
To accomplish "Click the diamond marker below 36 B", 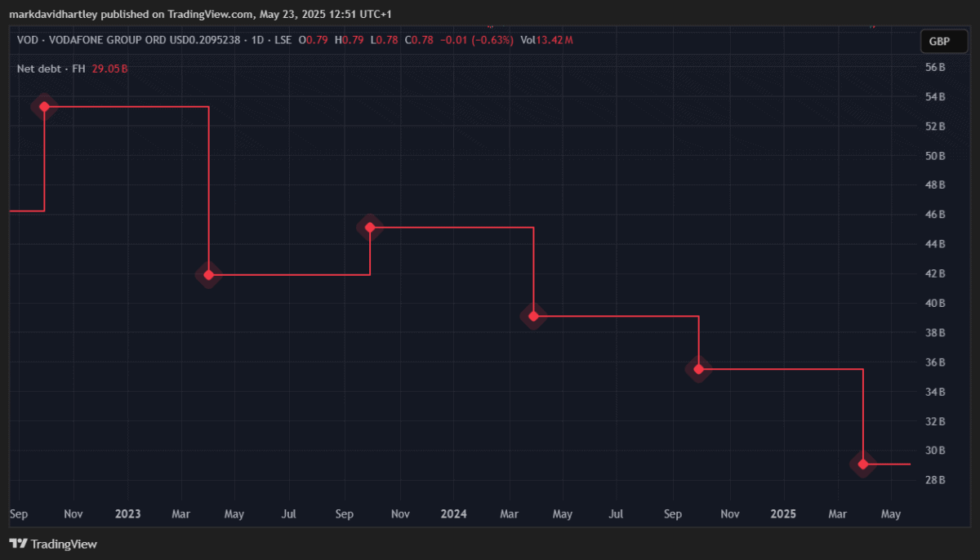I will (x=698, y=369).
